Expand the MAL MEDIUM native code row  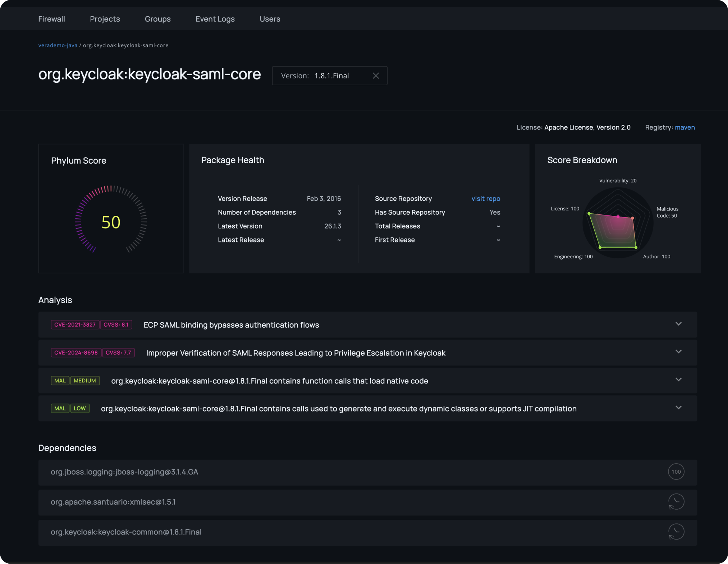point(367,381)
